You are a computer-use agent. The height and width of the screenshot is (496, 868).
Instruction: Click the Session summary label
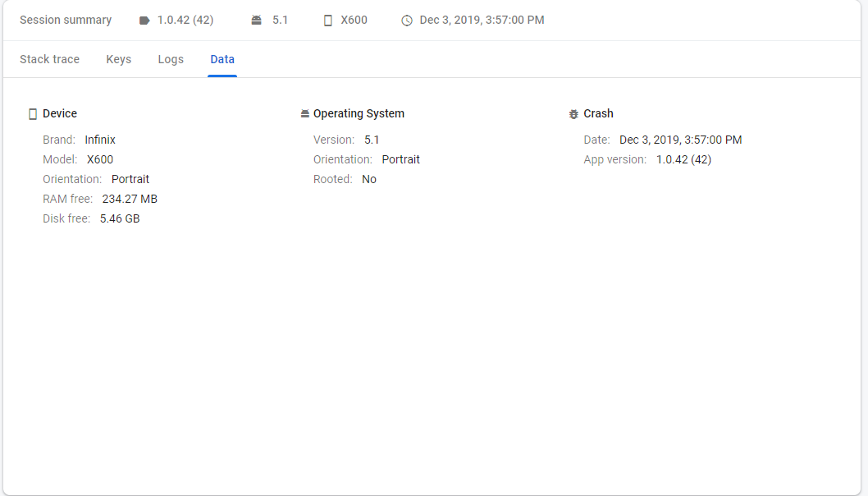pos(66,20)
